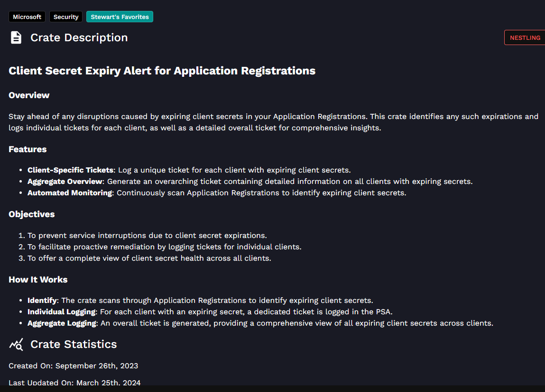Select the Overview section heading
The width and height of the screenshot is (545, 392).
pos(29,95)
